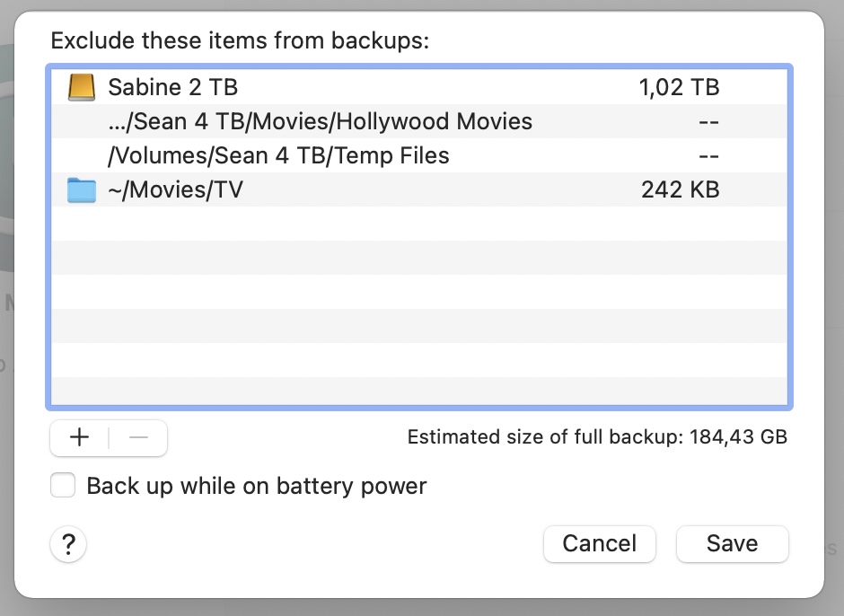Screen dimensions: 844x616
Task: Click the Back up while on battery power label
Action: tap(256, 487)
